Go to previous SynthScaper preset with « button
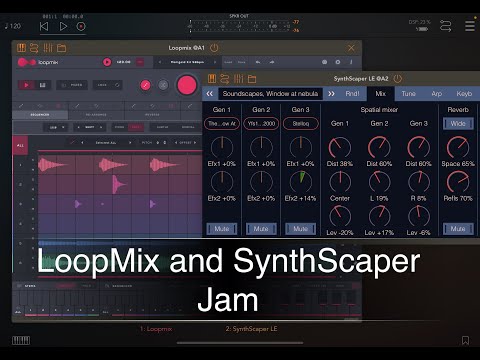 click(x=210, y=94)
